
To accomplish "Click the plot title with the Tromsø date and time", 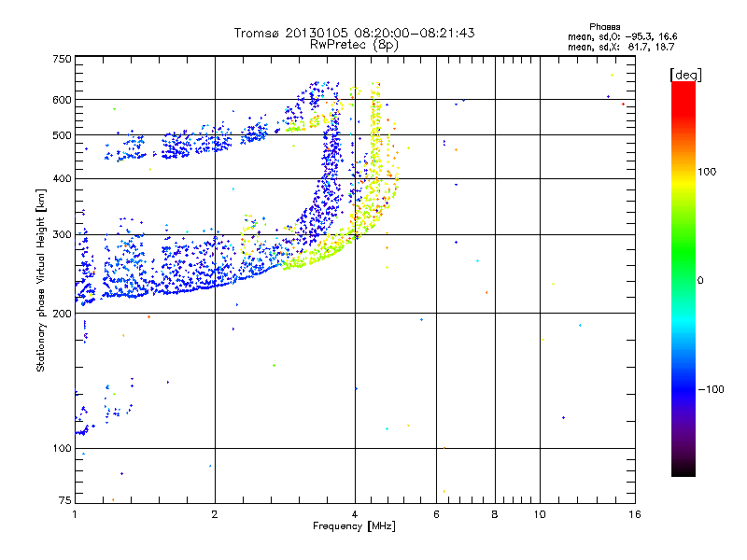I will 354,33.
